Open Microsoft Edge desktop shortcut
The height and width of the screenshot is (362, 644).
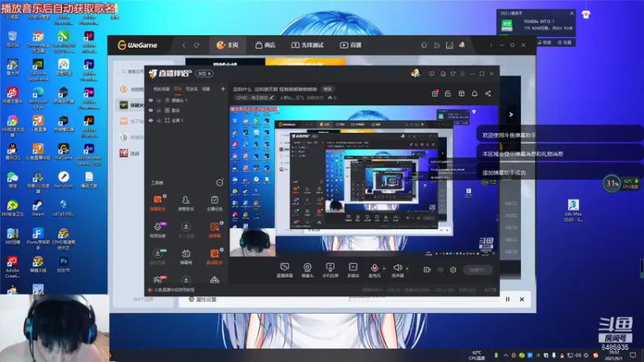[x=38, y=97]
